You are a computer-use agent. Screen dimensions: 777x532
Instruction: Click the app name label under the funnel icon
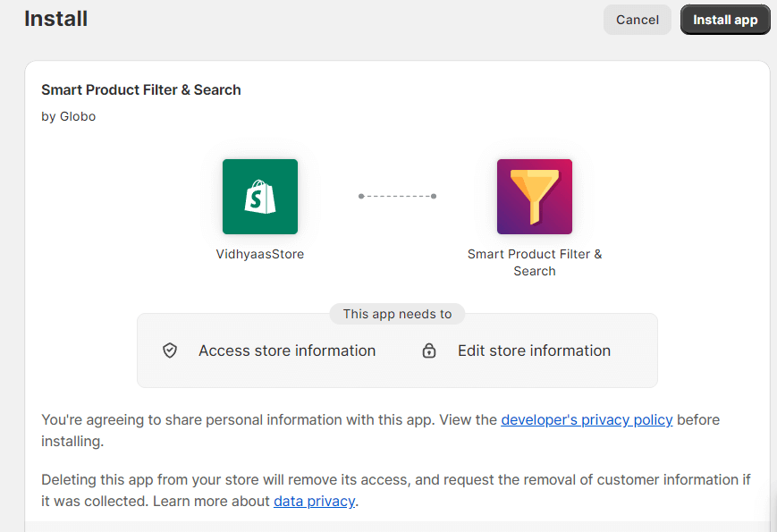click(534, 262)
